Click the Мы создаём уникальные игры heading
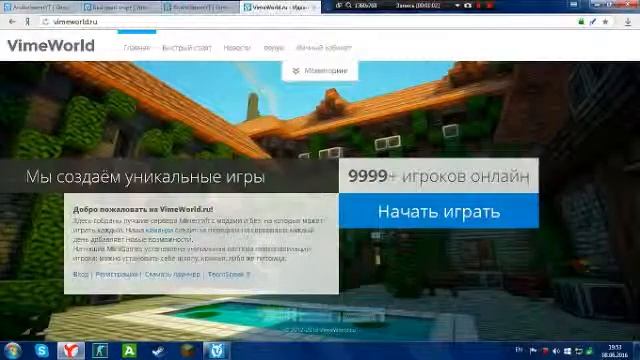 [145, 177]
